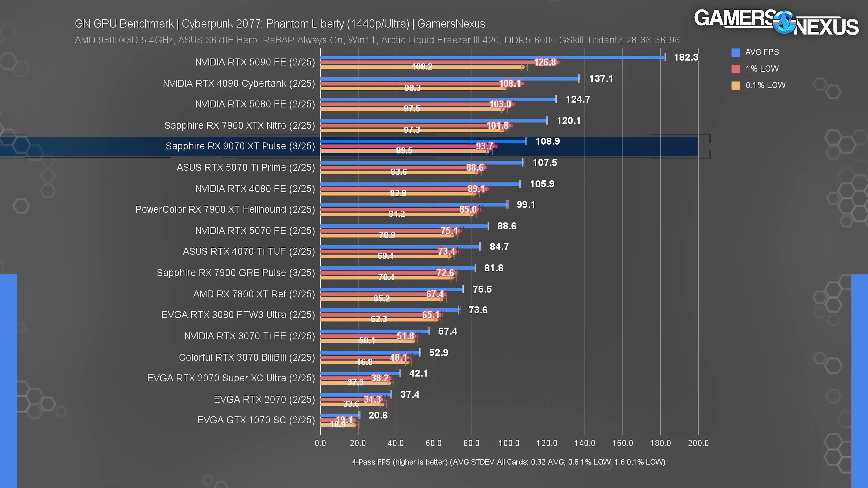This screenshot has height=488, width=868.
Task: Click the 120.1 average FPS value
Action: [x=569, y=121]
